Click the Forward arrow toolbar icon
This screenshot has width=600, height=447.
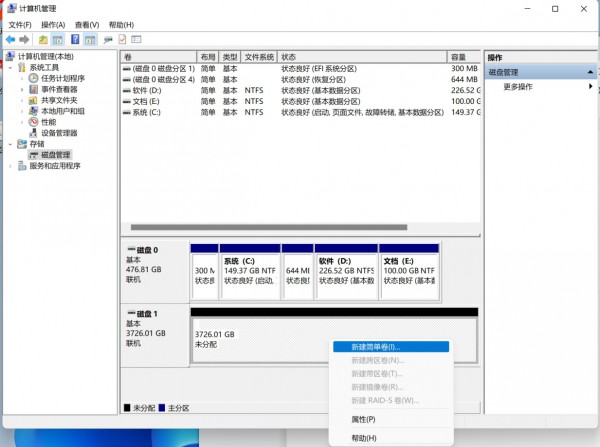point(24,39)
